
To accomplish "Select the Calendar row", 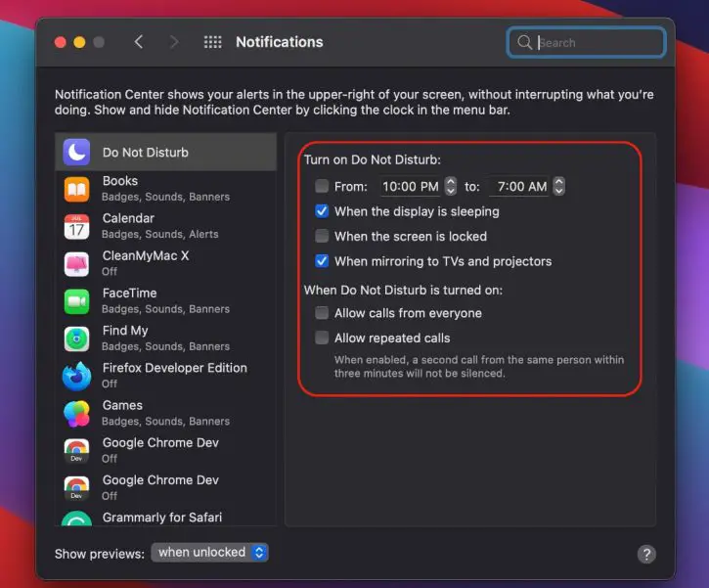I will tap(165, 227).
